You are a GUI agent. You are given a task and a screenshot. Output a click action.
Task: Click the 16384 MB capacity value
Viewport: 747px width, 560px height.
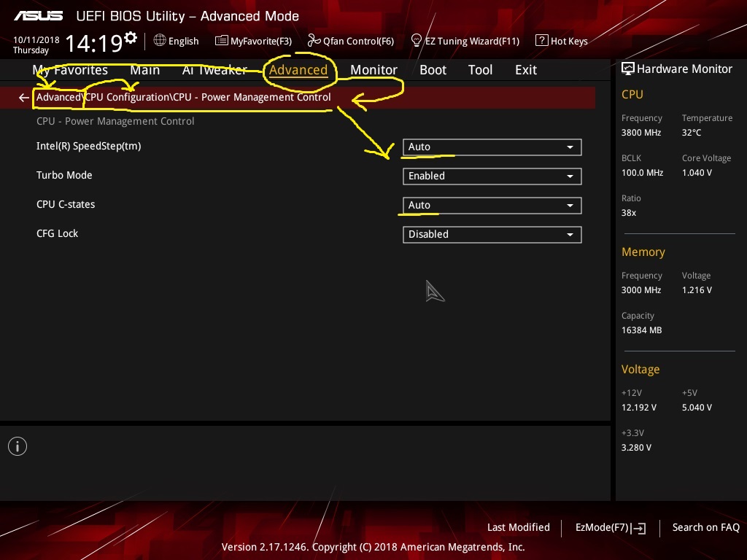(642, 330)
